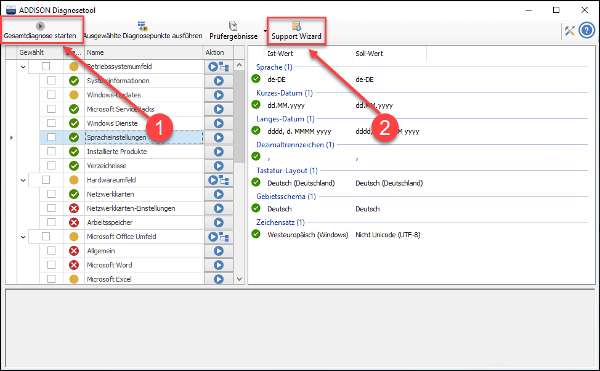The width and height of the screenshot is (600, 371).
Task: Click the diagnosis list scrollbar thumb
Action: click(x=239, y=117)
